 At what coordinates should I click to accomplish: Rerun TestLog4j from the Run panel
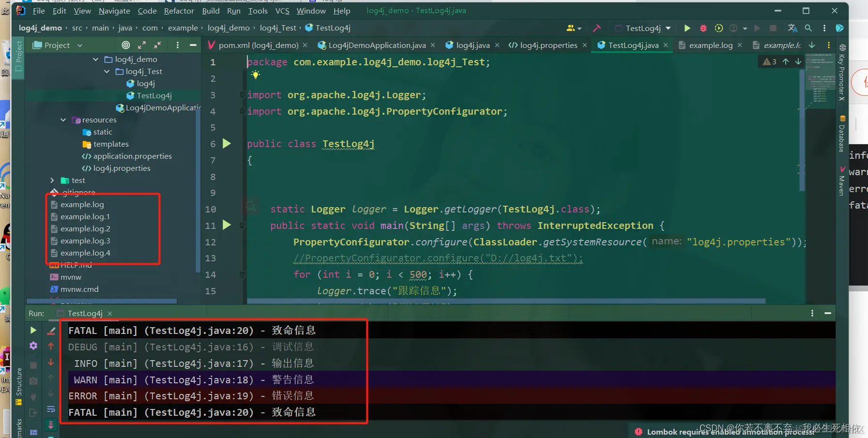33,330
